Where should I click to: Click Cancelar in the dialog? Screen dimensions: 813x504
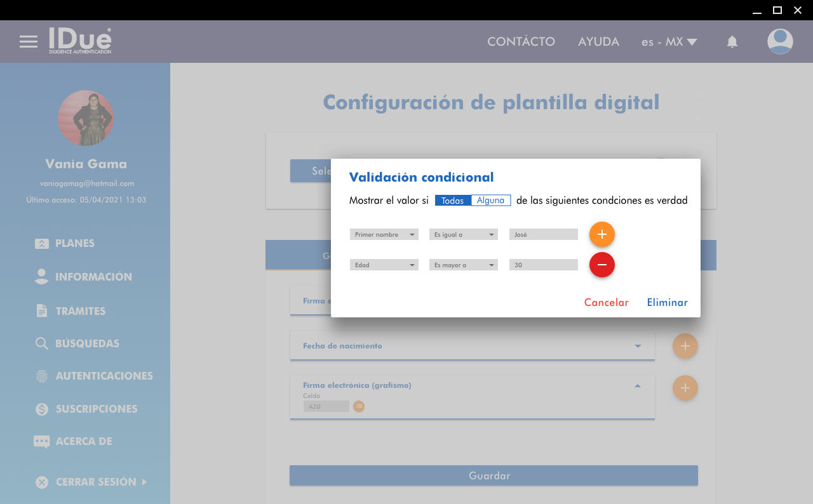606,303
